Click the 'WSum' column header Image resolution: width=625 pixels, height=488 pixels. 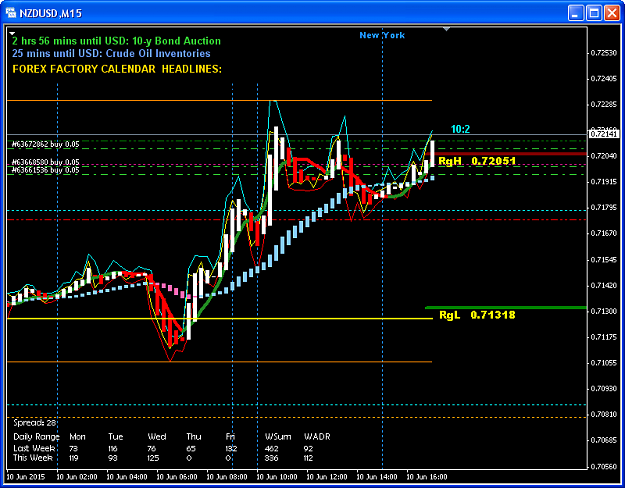278,437
